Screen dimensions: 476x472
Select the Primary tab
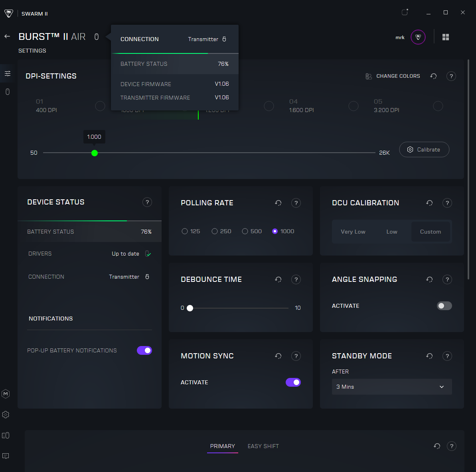click(222, 446)
